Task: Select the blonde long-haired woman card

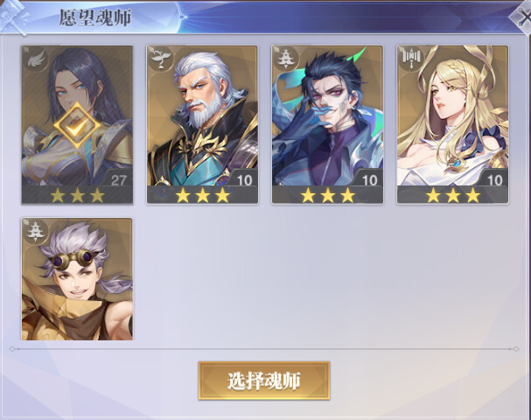Action: click(x=453, y=124)
